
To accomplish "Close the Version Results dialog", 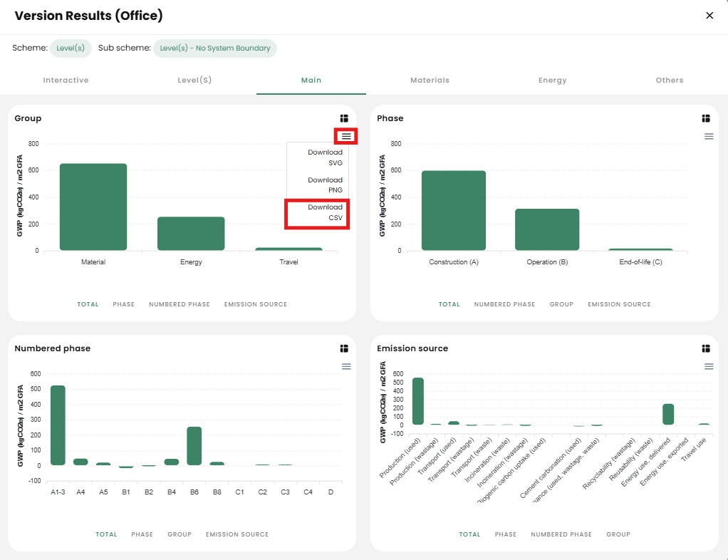I will (x=709, y=16).
